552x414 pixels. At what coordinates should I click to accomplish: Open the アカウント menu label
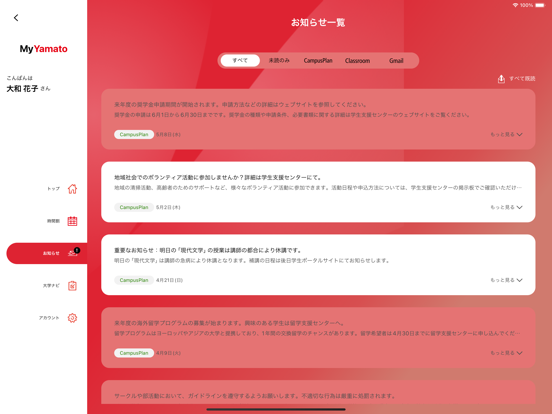pyautogui.click(x=49, y=318)
